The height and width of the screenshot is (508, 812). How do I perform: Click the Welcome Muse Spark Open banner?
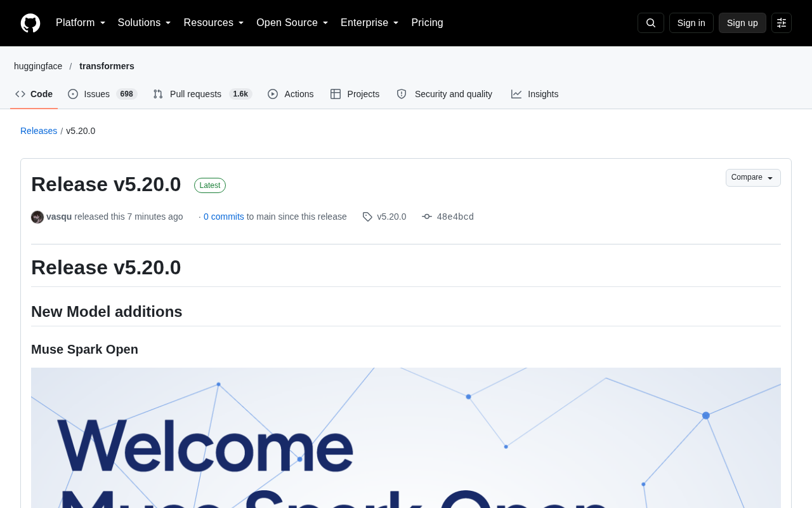click(406, 438)
